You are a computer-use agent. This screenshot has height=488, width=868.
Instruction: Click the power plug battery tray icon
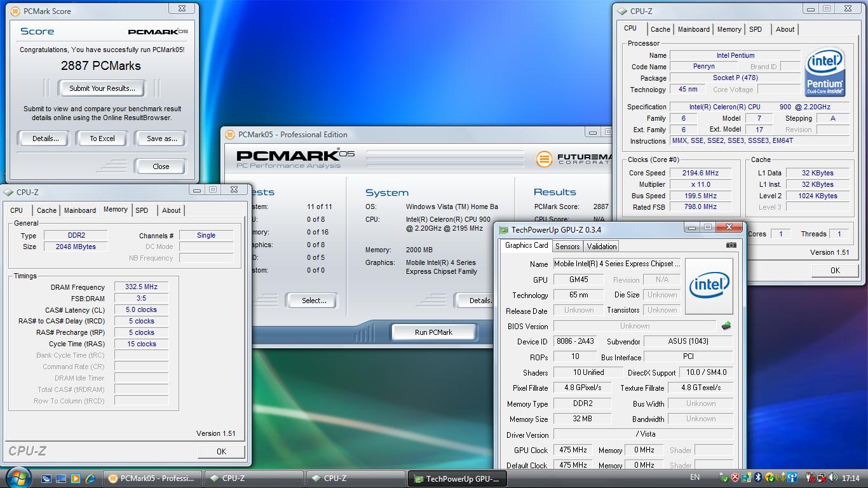tap(810, 477)
